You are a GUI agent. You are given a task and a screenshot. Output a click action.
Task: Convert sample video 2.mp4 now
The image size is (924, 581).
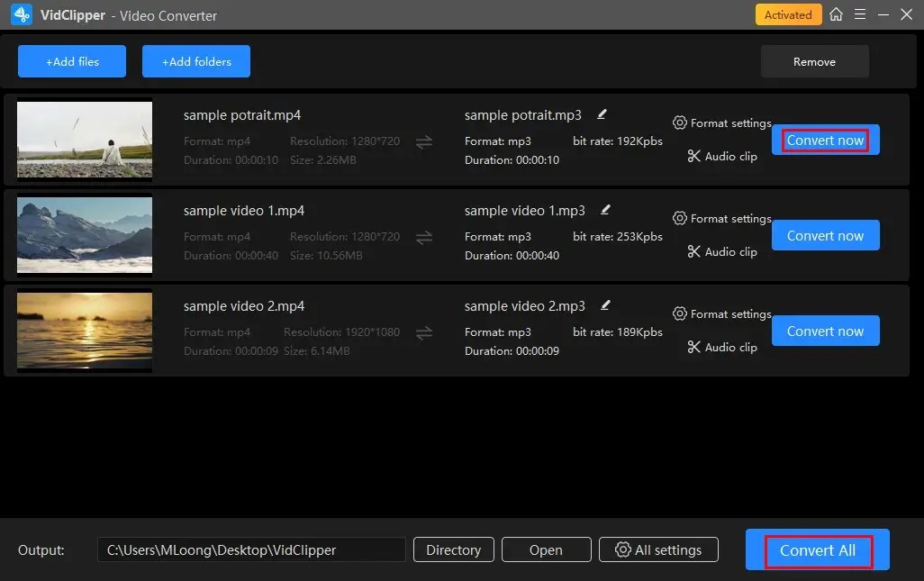tap(826, 331)
